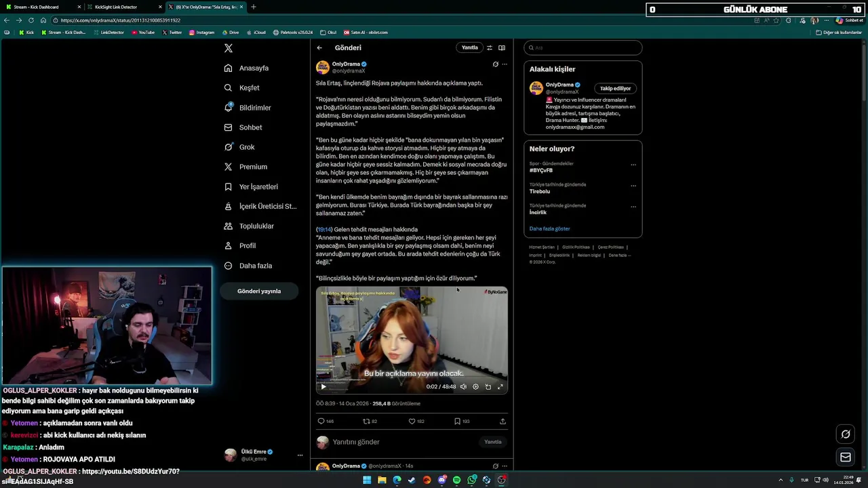Click the Yanıtla button beside reply field
The width and height of the screenshot is (868, 488).
493,442
